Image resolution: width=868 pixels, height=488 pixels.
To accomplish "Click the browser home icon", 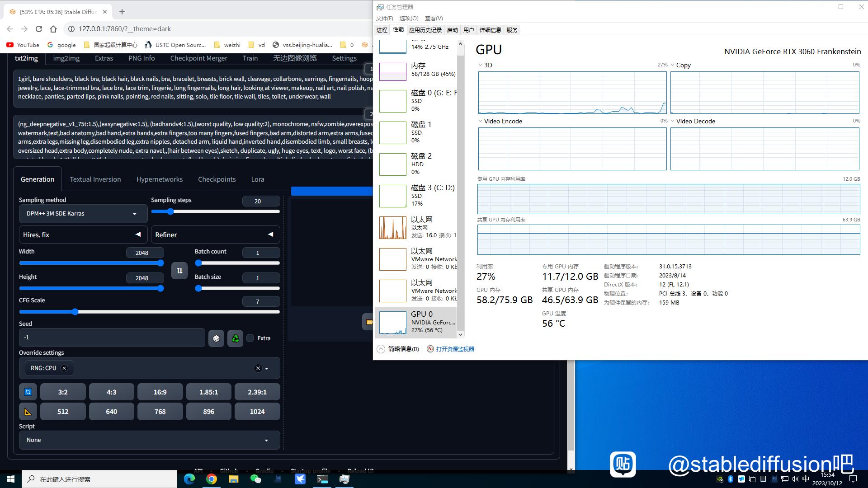I will 53,29.
